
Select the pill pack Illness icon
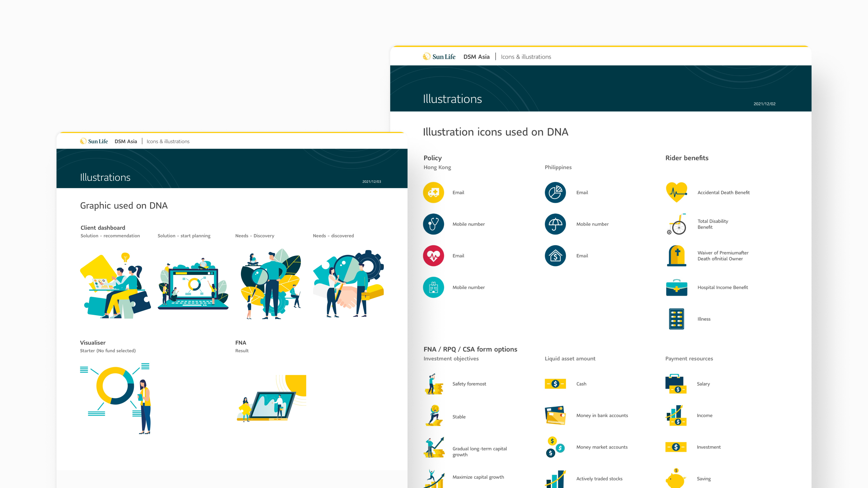click(677, 319)
